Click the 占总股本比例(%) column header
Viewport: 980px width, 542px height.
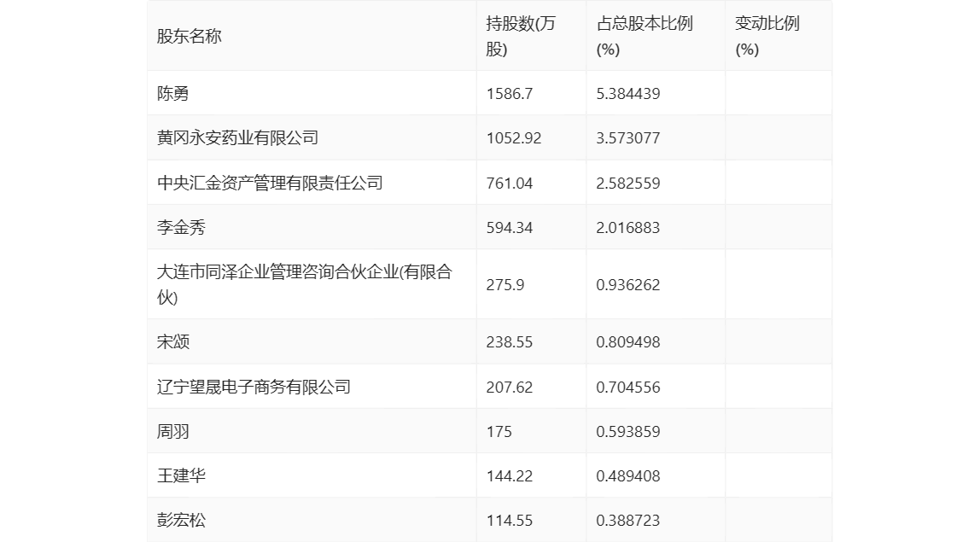(645, 36)
